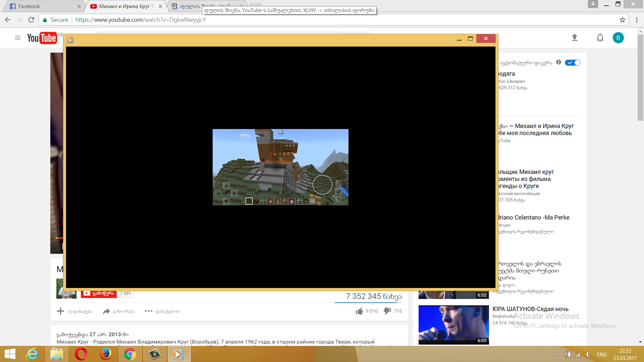This screenshot has width=644, height=362.
Task: Click the page's vertical scrollbar thumb
Action: (640, 77)
